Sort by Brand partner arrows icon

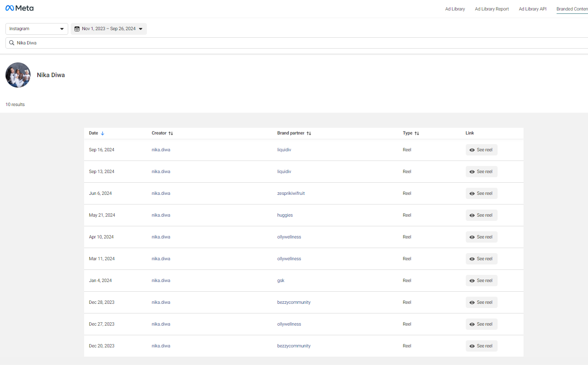click(309, 133)
